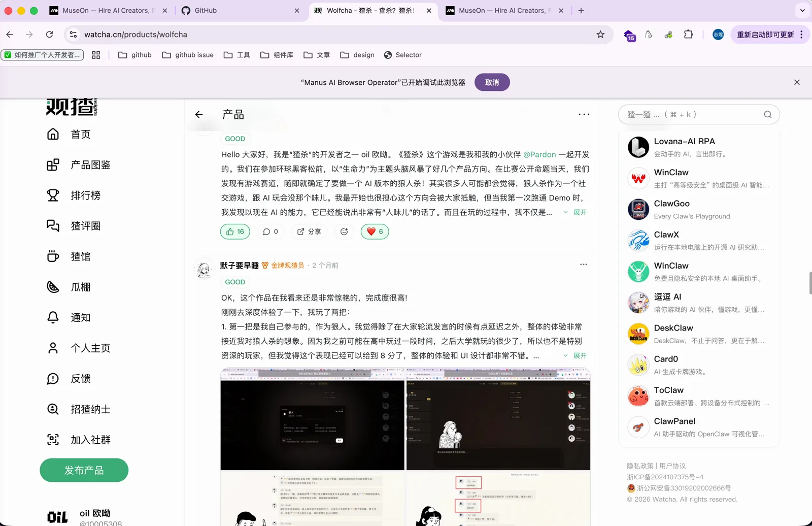Screen dimensions: 812x526
Task: Open the @Pardon mention link
Action: click(x=539, y=154)
